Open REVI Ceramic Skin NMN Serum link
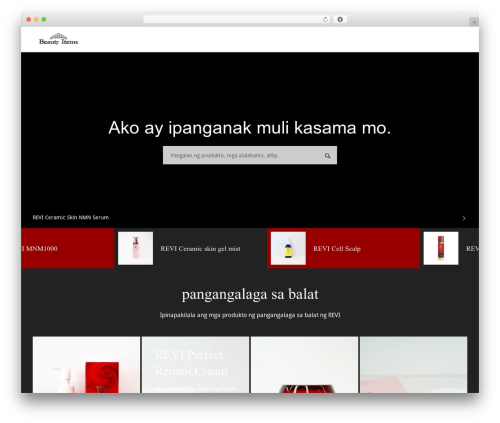500x423 pixels. coord(71,217)
